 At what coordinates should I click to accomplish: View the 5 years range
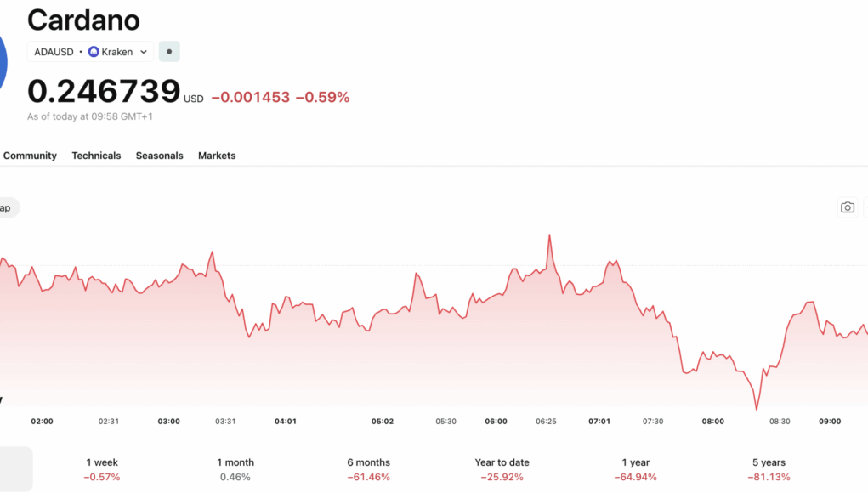(x=769, y=469)
